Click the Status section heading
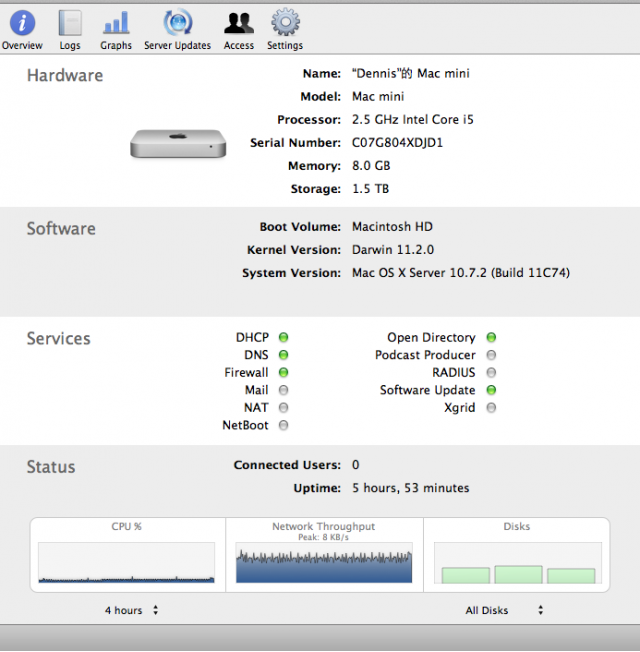This screenshot has height=652, width=640. pyautogui.click(x=51, y=467)
